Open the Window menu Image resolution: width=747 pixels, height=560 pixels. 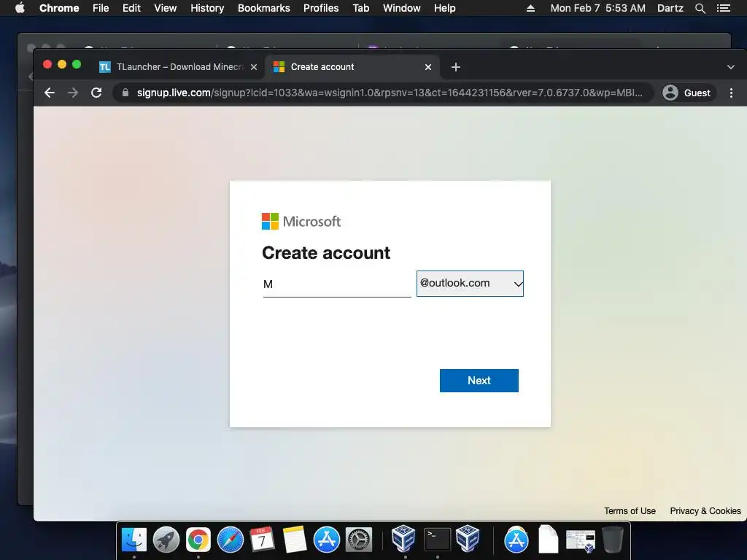402,8
